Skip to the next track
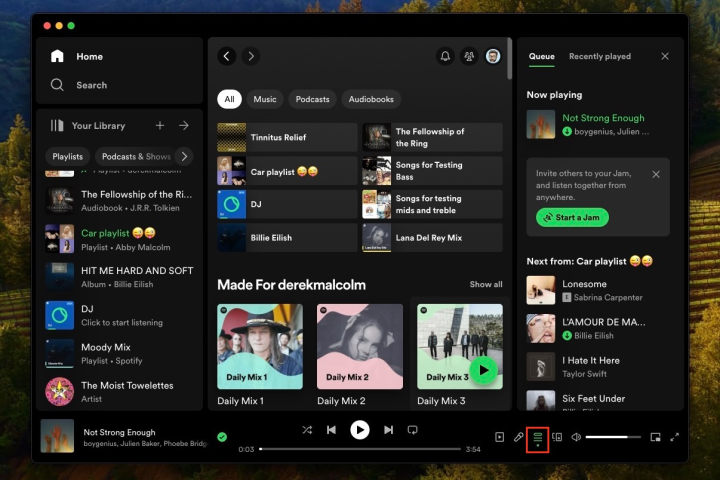 388,430
